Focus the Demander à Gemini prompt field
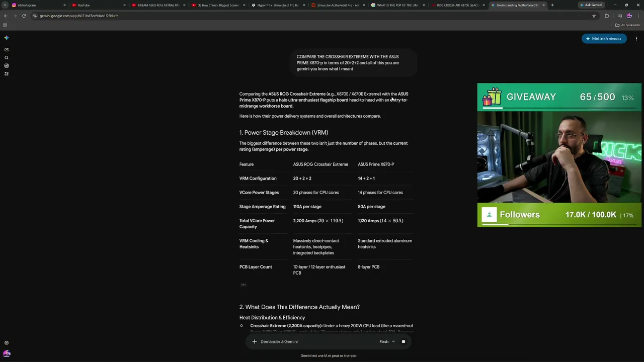Viewport: 644px width, 362px height. [x=317, y=342]
